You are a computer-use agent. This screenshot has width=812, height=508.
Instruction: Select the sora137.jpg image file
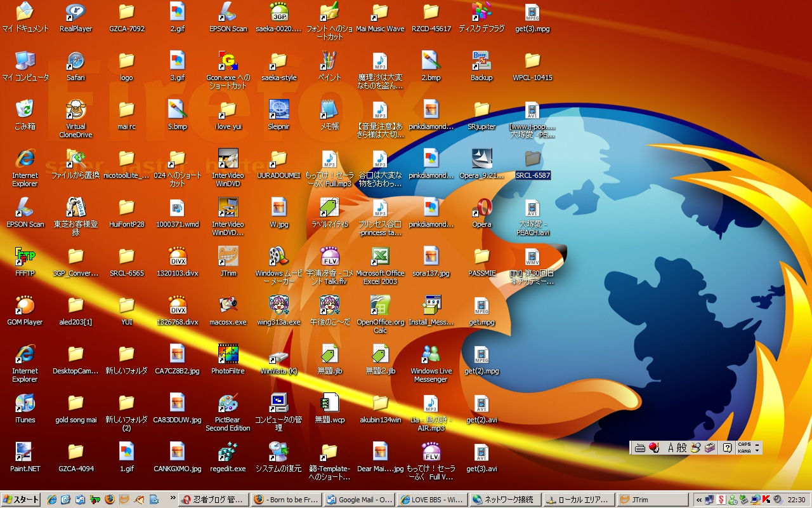tap(431, 262)
